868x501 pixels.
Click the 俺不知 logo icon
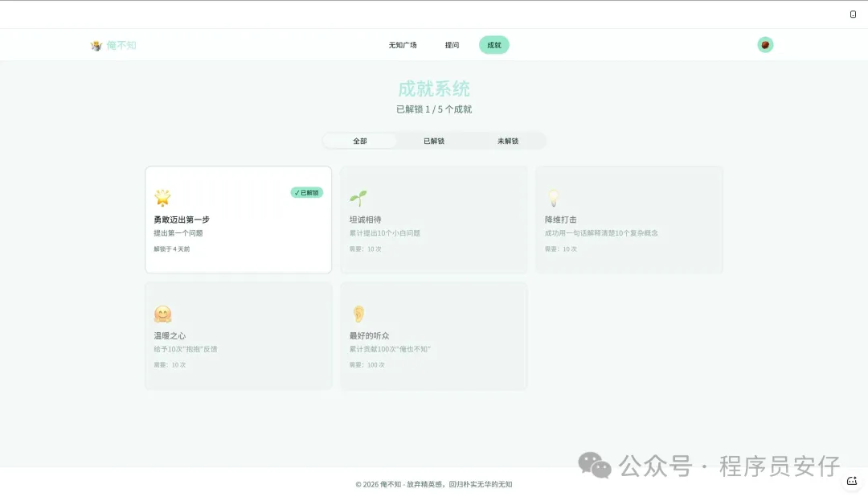[96, 46]
